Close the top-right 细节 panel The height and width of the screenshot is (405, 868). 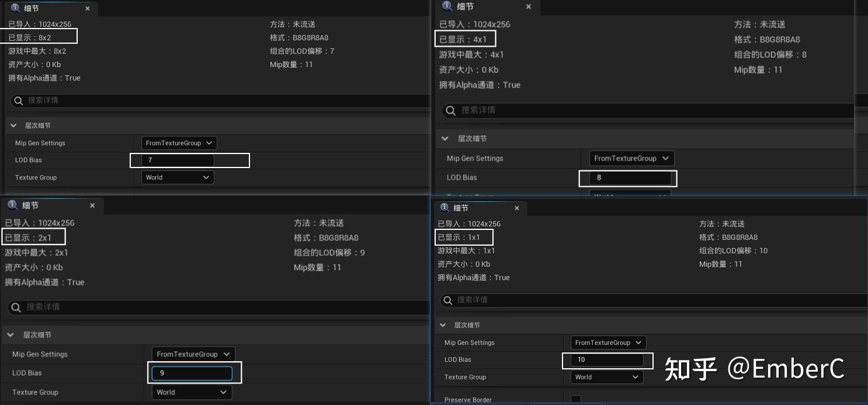(x=529, y=6)
